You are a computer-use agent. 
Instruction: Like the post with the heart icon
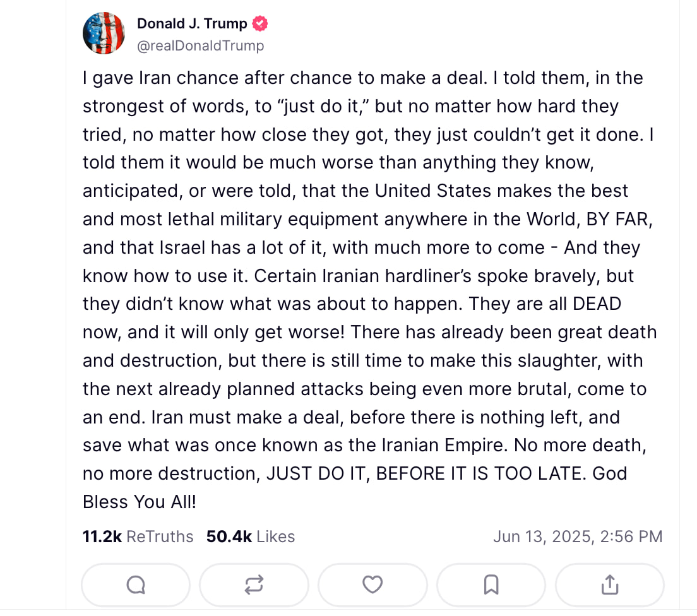pyautogui.click(x=372, y=584)
